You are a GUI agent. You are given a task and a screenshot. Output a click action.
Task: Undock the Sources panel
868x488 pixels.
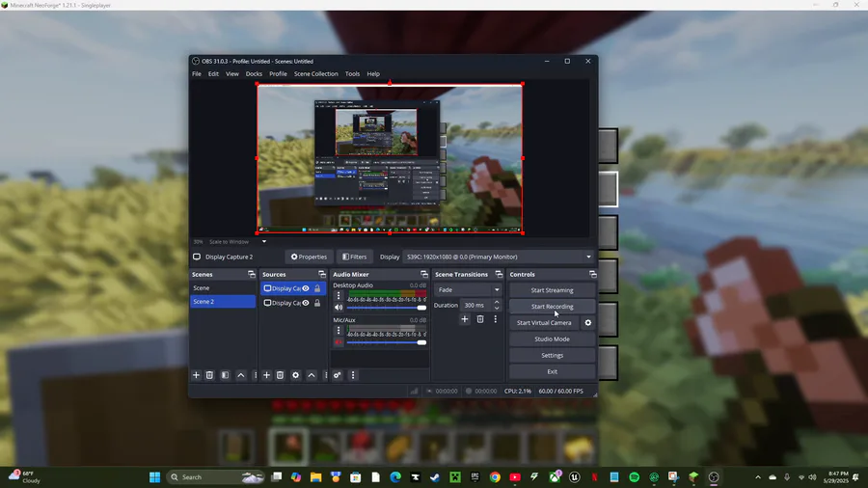click(x=321, y=275)
